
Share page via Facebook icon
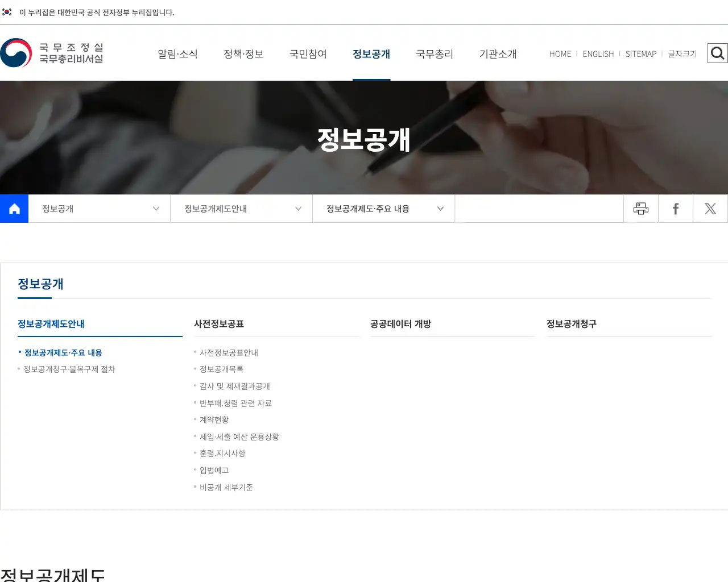[x=676, y=209]
